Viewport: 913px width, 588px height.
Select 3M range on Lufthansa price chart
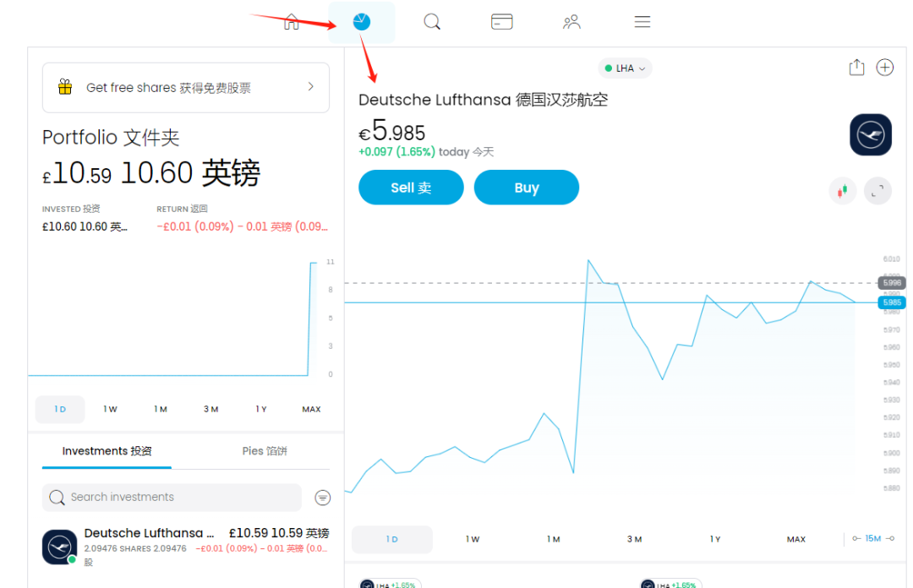click(x=634, y=539)
